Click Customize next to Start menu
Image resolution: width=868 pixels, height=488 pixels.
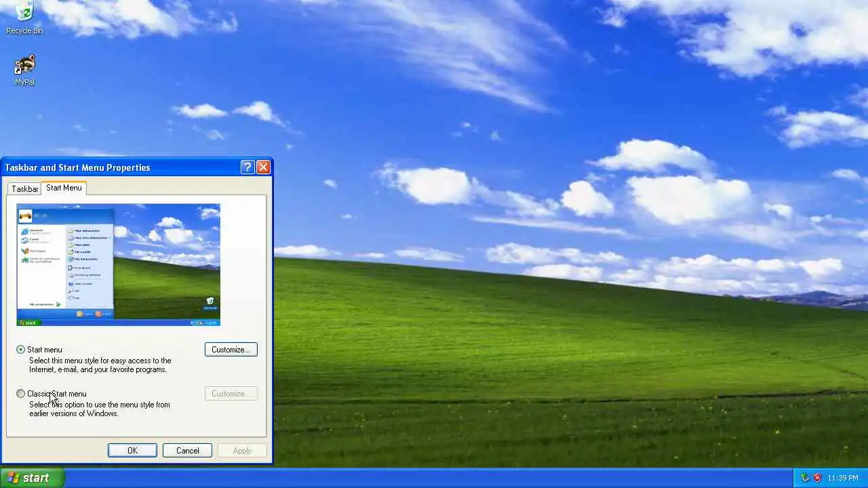click(x=231, y=350)
